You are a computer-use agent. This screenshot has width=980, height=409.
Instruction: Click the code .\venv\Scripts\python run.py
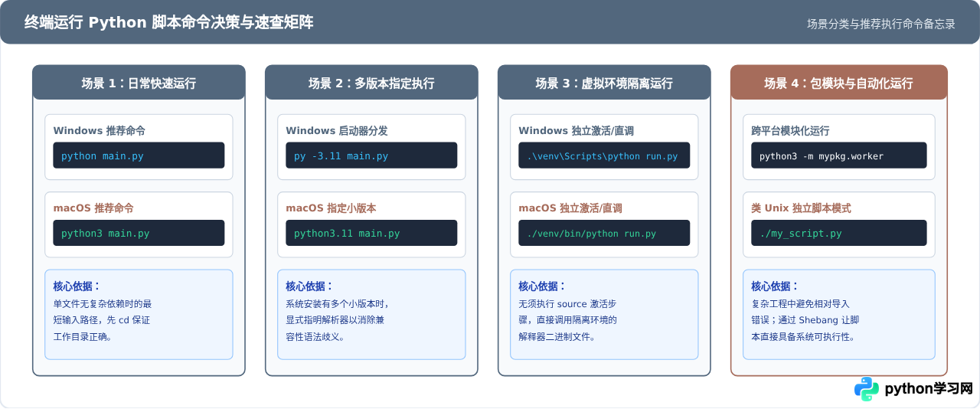click(x=604, y=155)
